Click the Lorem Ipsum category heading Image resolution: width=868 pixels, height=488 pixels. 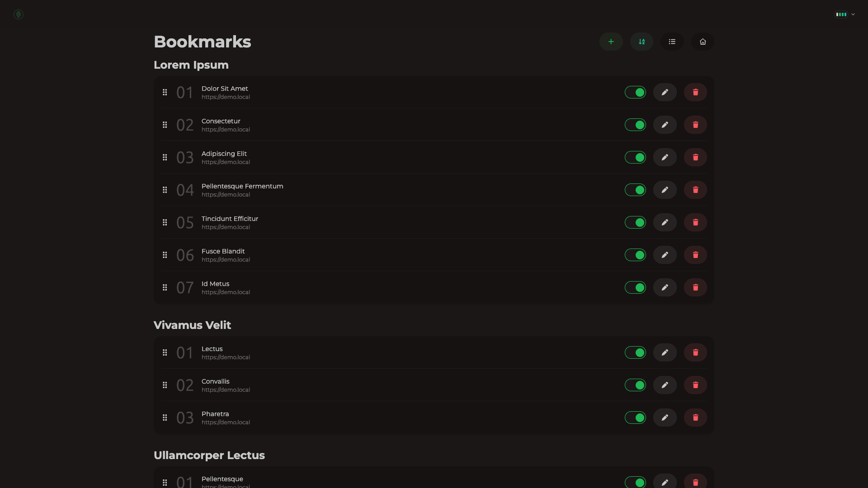191,65
